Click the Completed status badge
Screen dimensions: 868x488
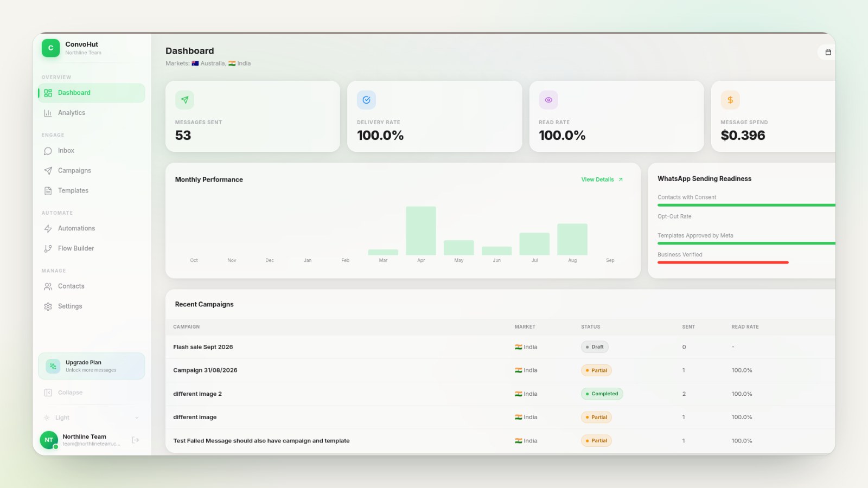(602, 394)
